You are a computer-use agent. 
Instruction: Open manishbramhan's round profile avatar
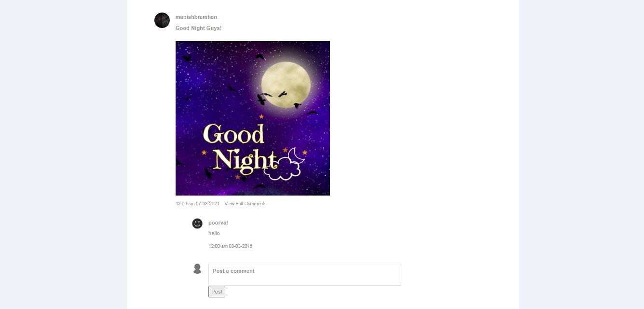162,20
